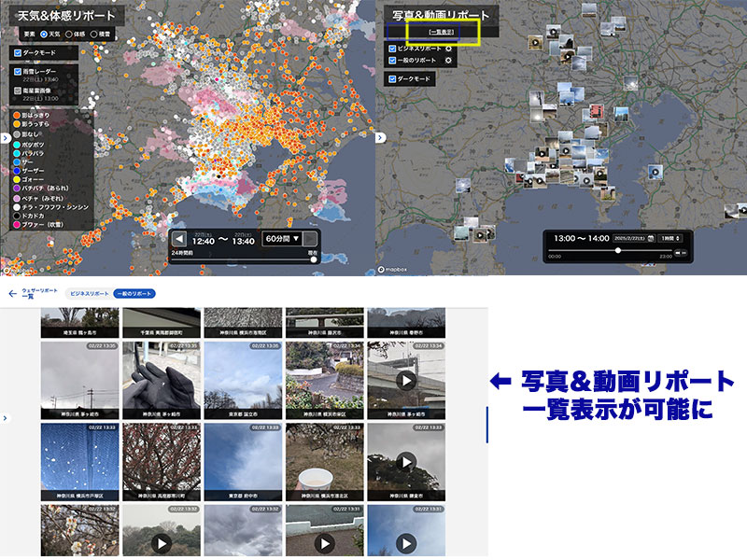Open the gloved hand photo thumbnail
The image size is (747, 560).
[x=160, y=381]
